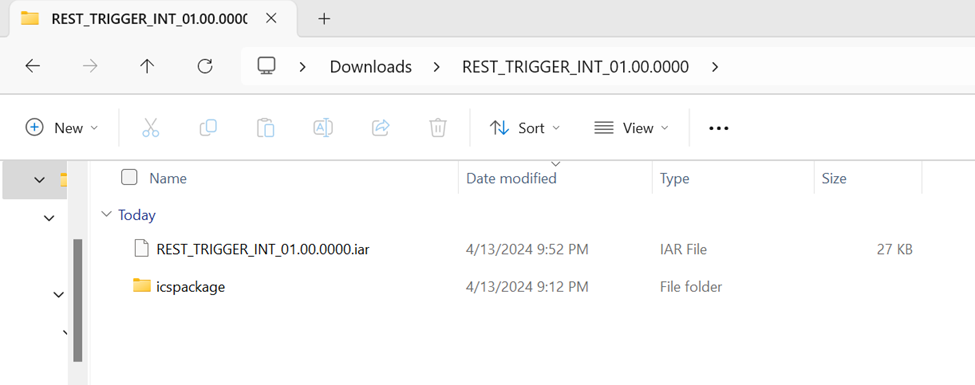Click the Forward navigation arrow

click(x=90, y=66)
